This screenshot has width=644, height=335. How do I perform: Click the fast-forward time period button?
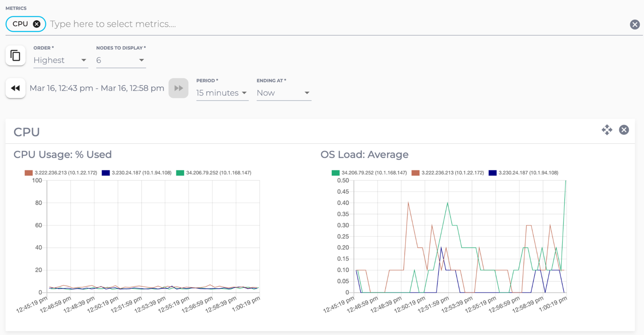click(x=178, y=88)
